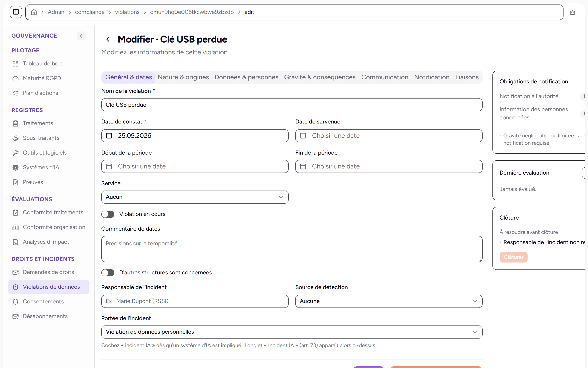Toggle the sidebar panel icon
Screen dimensions: 588x368
pyautogui.click(x=16, y=12)
